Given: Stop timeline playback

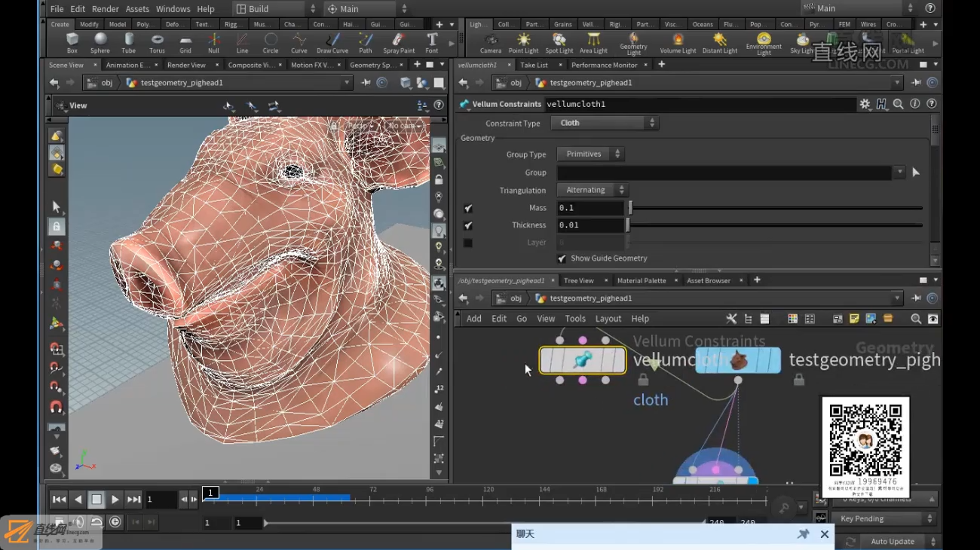Looking at the screenshot, I should [96, 499].
